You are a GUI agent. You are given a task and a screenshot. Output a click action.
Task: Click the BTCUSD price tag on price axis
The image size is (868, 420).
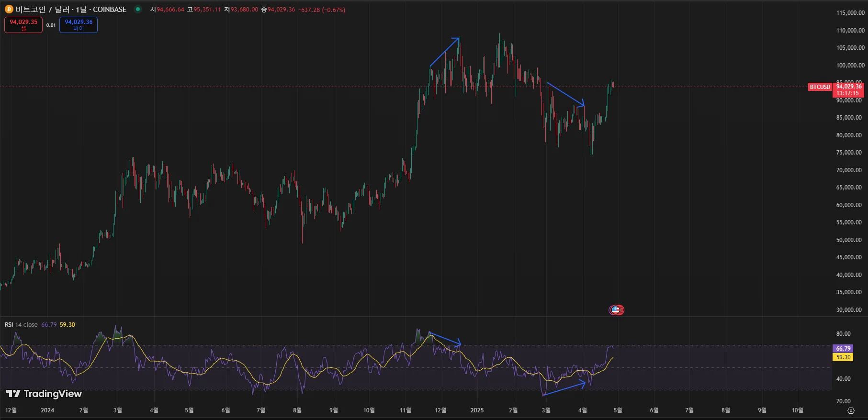click(820, 87)
